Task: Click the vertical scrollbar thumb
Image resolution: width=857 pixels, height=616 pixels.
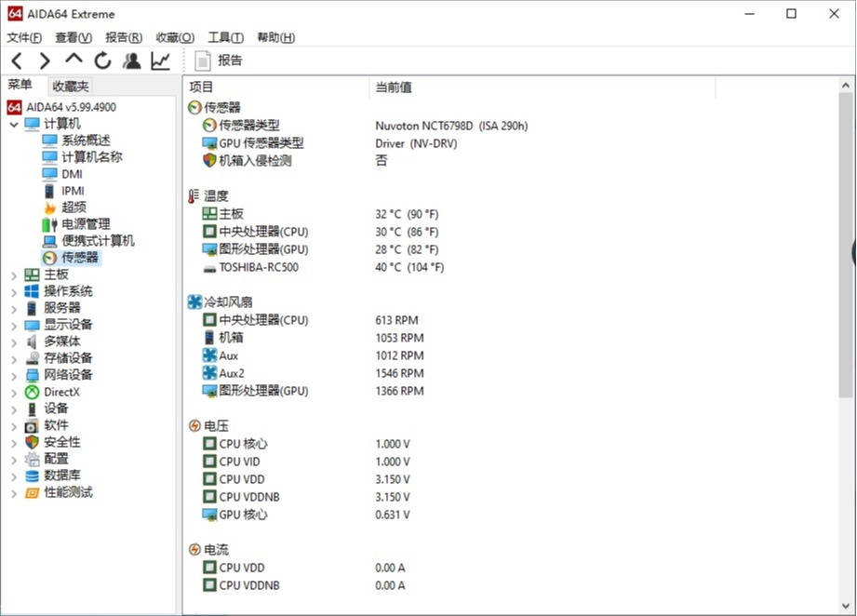Action: [846, 246]
